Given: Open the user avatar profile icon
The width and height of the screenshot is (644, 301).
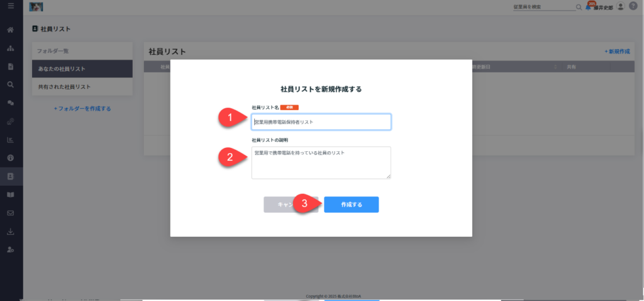Looking at the screenshot, I should click(x=621, y=6).
